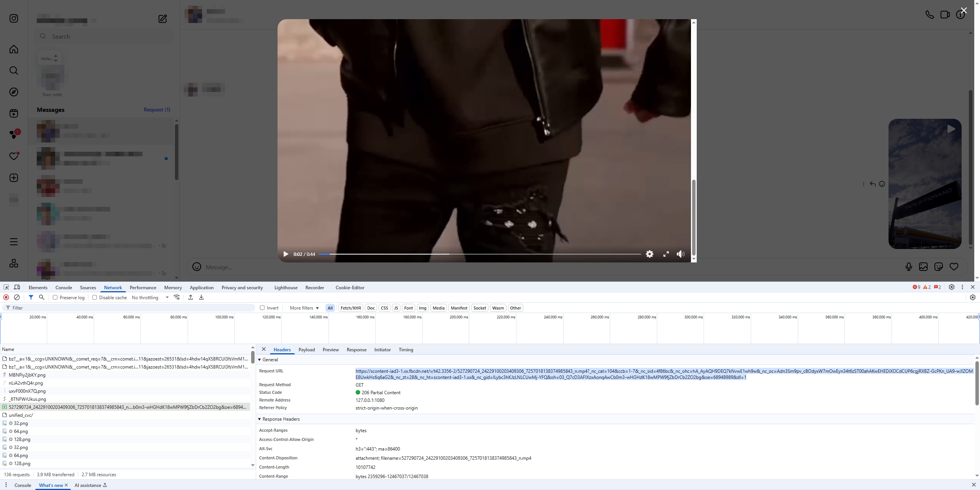The width and height of the screenshot is (980, 490).
Task: Enable the Disable cache checkbox
Action: (x=95, y=297)
